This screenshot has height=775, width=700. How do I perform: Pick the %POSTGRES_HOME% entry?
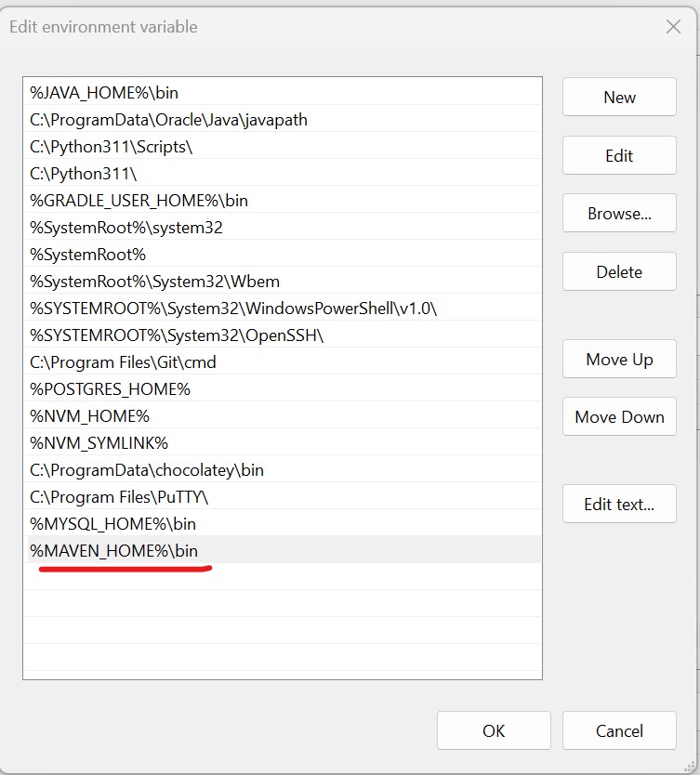point(110,389)
